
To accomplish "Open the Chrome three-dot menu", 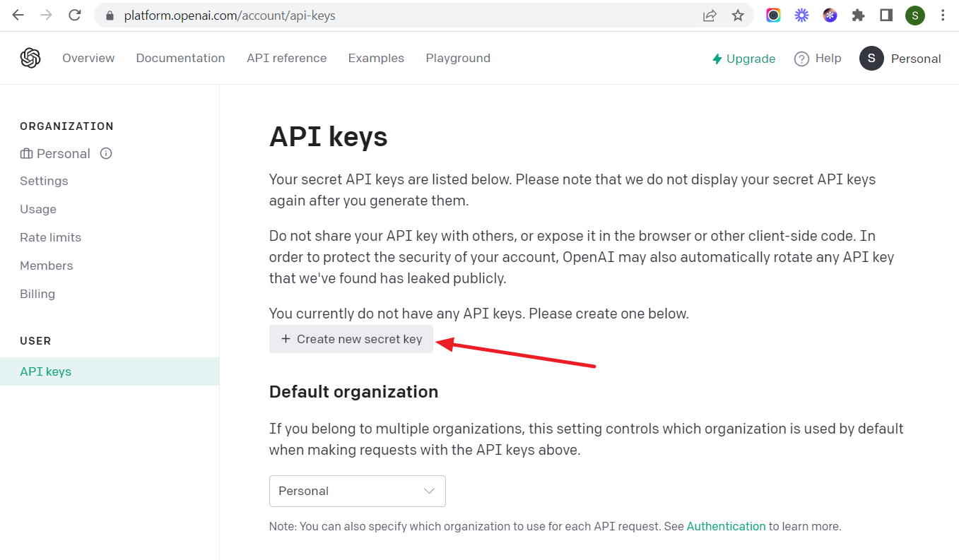I will [x=944, y=15].
